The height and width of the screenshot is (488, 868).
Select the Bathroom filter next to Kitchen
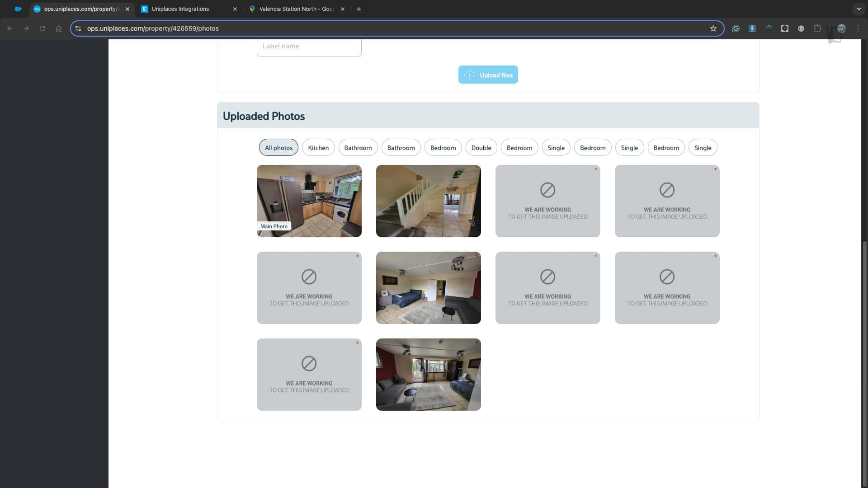[x=358, y=148]
